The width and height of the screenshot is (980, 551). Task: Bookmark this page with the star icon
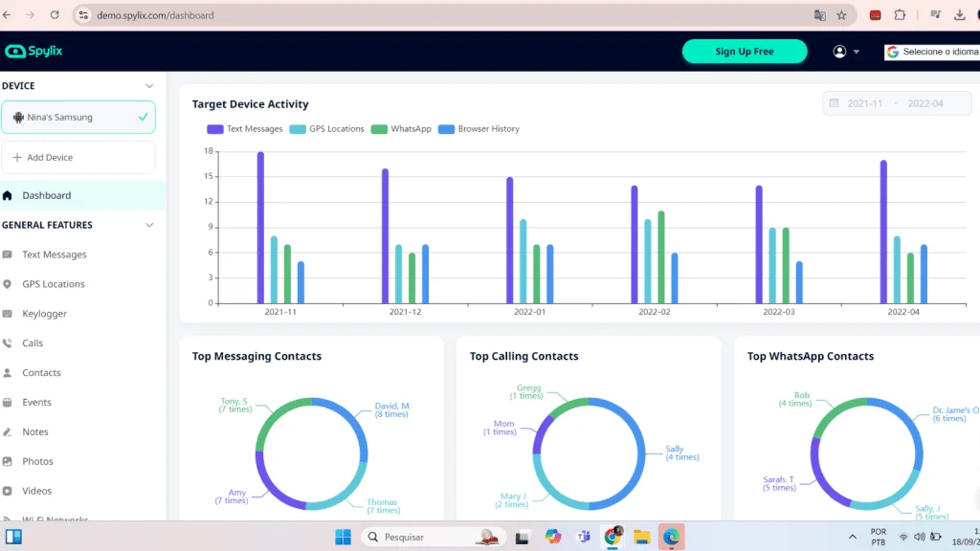coord(841,15)
